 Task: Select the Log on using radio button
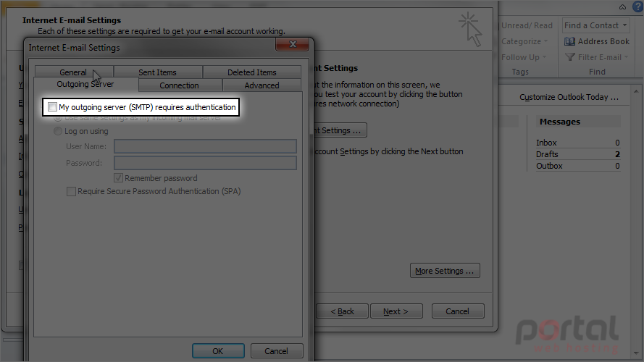click(58, 131)
